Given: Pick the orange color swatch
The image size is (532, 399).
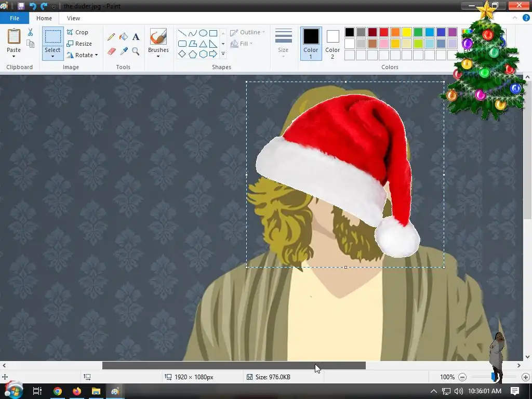Looking at the screenshot, I should tap(395, 32).
